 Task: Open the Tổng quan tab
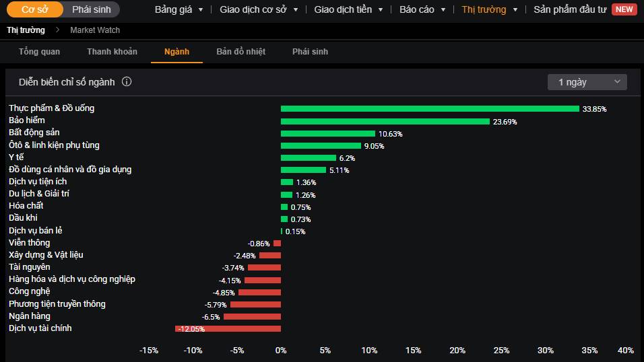(x=39, y=52)
